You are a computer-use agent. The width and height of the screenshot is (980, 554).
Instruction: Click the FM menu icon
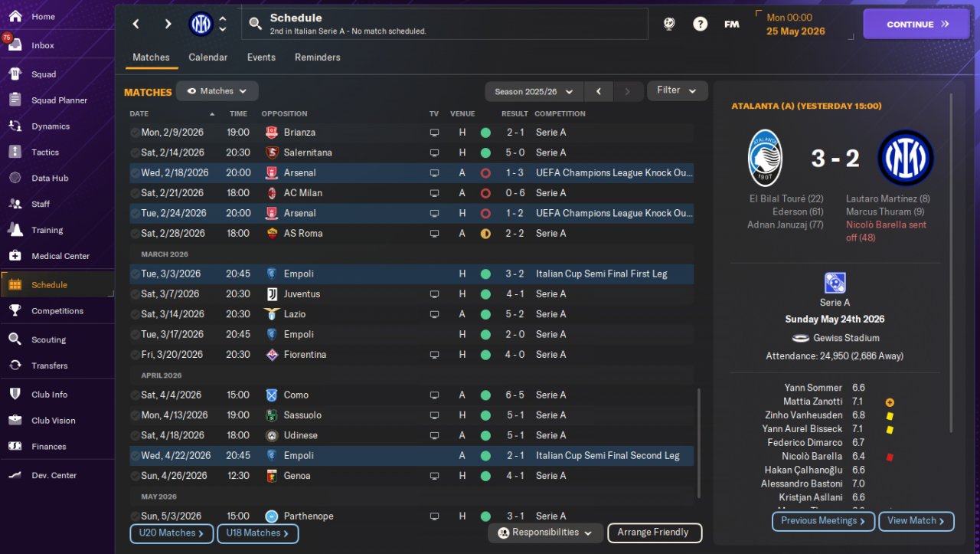pyautogui.click(x=731, y=25)
